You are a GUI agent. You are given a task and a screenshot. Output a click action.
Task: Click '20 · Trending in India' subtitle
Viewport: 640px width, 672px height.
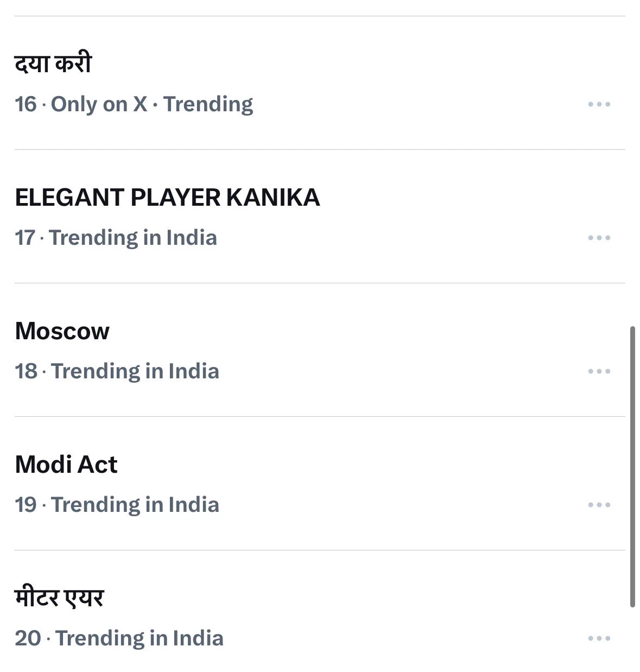119,638
